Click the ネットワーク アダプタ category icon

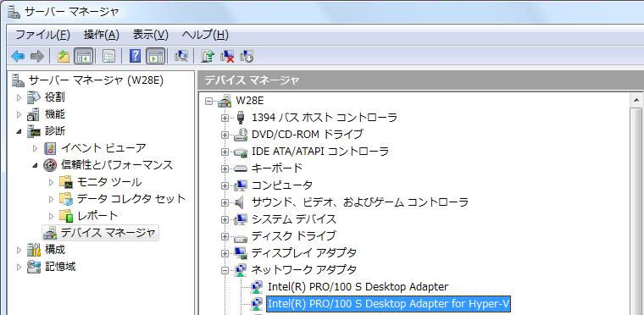coord(241,270)
